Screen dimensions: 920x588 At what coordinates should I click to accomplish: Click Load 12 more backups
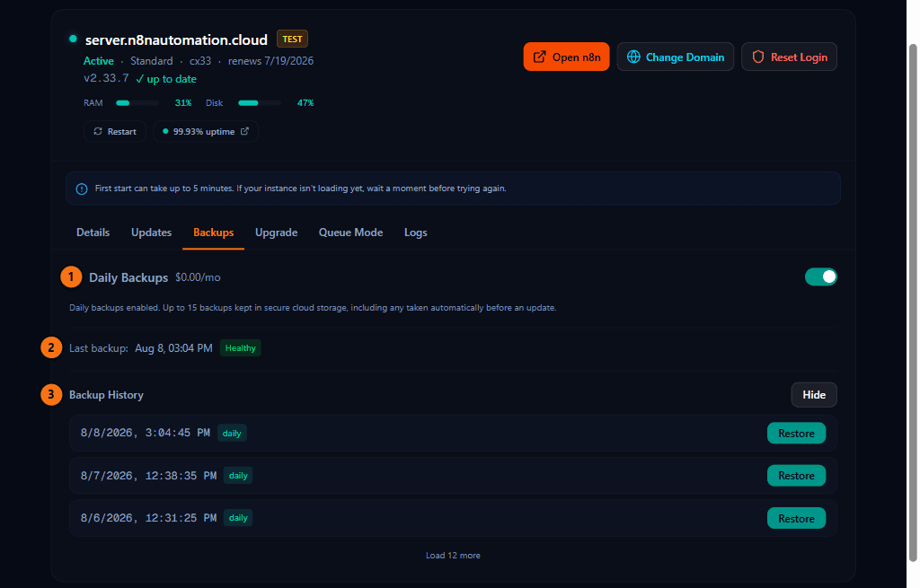click(x=453, y=555)
